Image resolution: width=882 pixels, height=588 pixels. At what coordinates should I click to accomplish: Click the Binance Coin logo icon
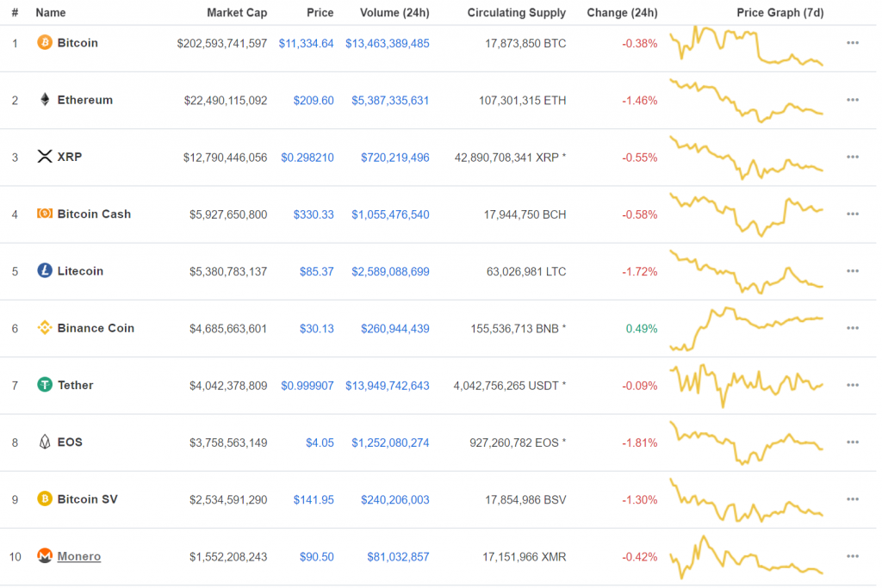(45, 327)
